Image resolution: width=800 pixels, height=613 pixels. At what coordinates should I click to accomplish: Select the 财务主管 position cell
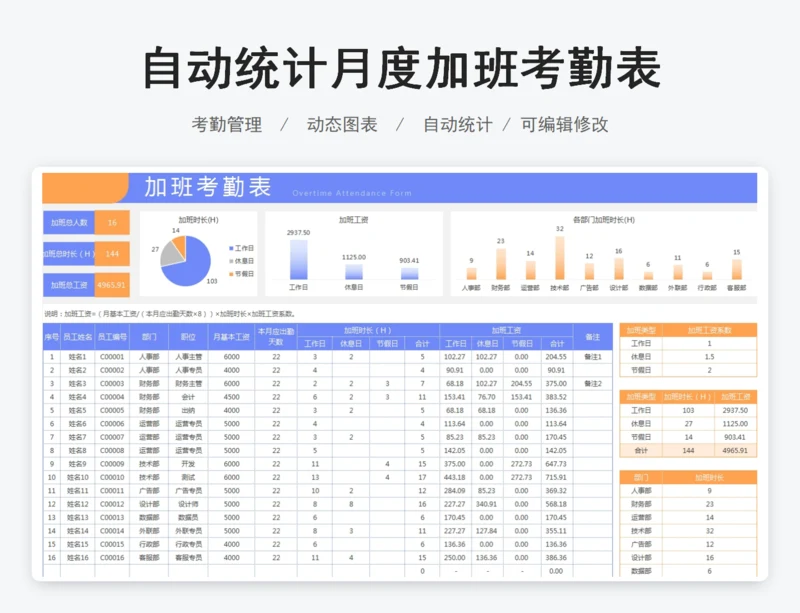click(x=188, y=383)
